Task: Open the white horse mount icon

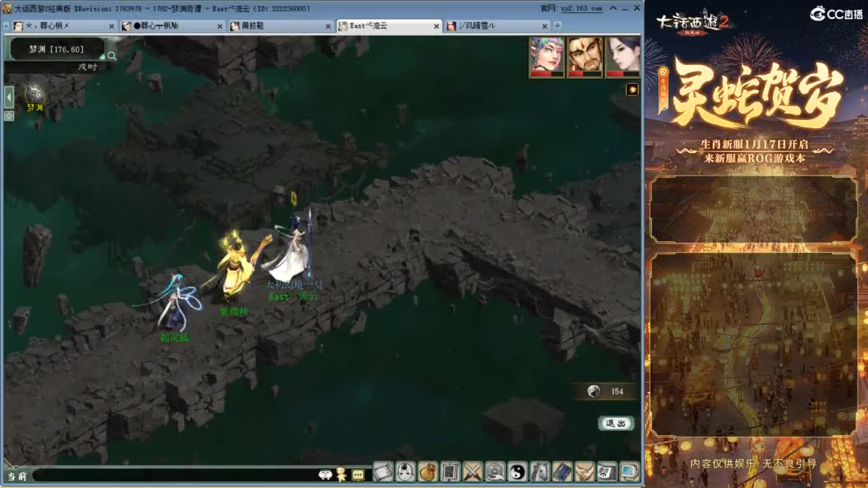Action: [x=540, y=470]
